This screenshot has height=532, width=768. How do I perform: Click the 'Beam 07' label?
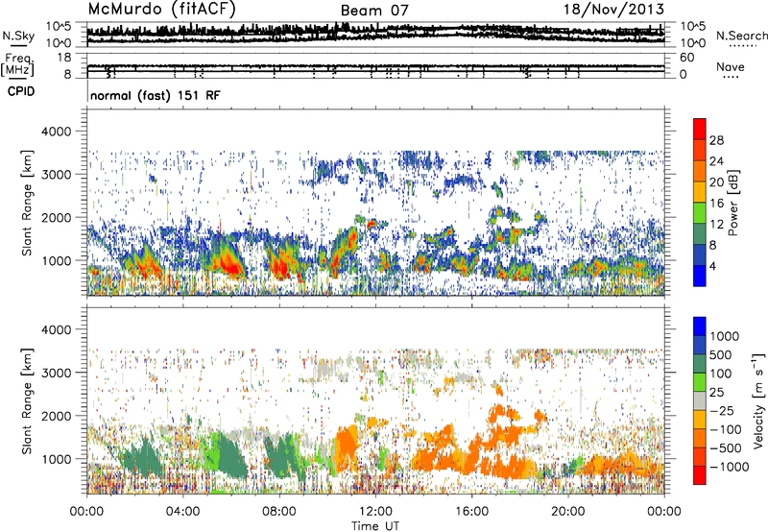(x=374, y=11)
